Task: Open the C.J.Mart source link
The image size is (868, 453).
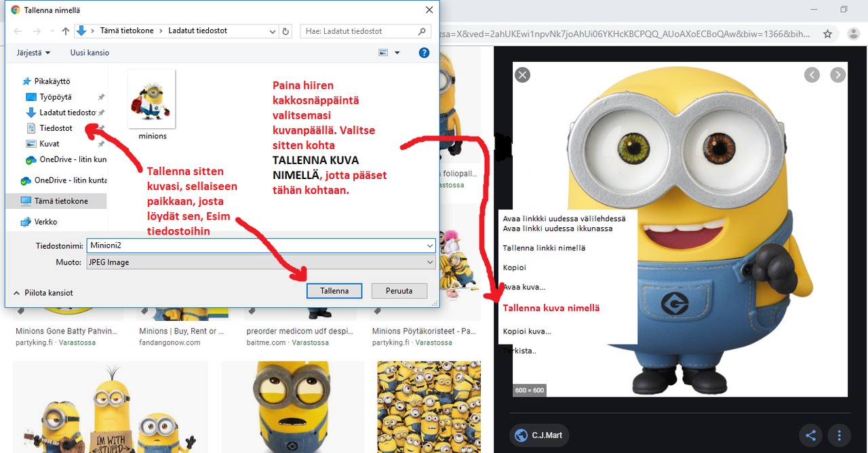Action: [539, 435]
